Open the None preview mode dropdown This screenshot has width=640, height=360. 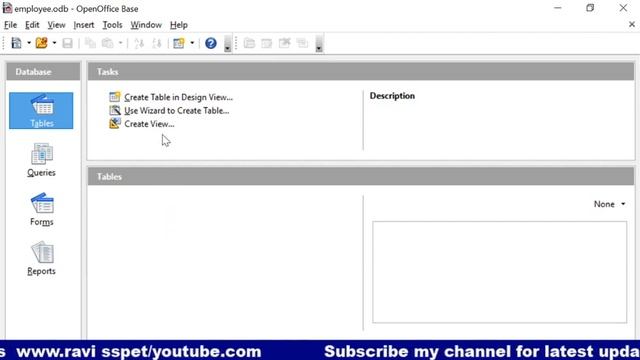tap(609, 204)
